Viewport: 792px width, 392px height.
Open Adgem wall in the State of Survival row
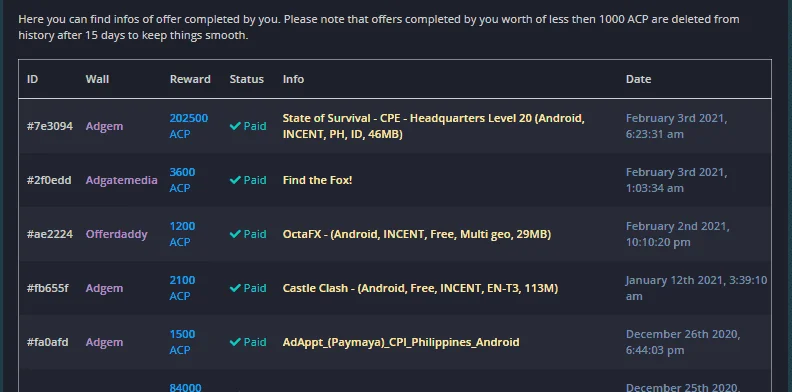pyautogui.click(x=104, y=126)
